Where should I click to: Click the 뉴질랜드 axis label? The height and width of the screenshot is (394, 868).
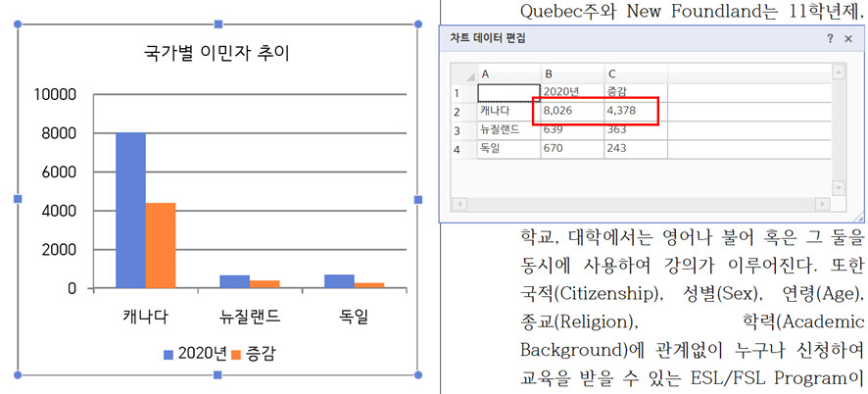point(250,318)
